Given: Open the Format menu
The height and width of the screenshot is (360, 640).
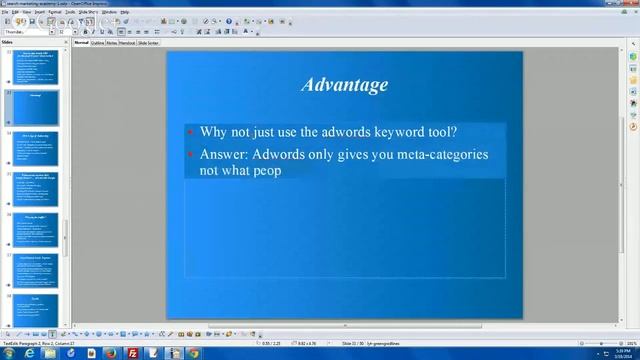Looking at the screenshot, I should (55, 12).
